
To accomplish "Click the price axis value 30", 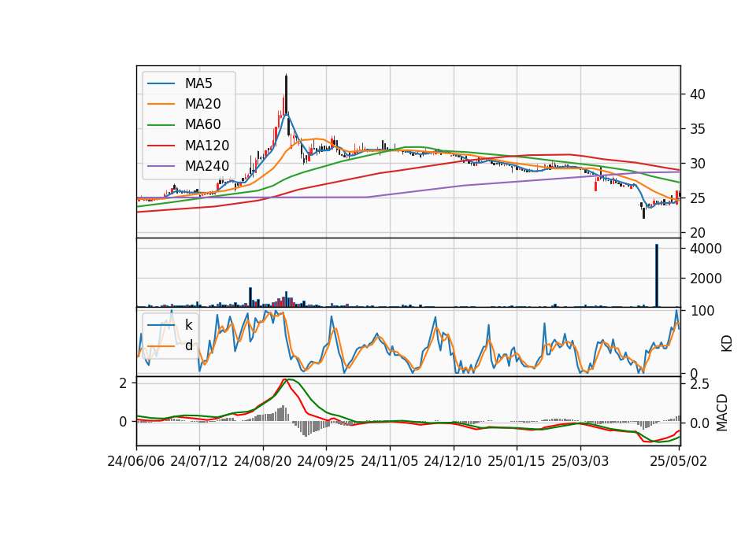I will (x=698, y=164).
